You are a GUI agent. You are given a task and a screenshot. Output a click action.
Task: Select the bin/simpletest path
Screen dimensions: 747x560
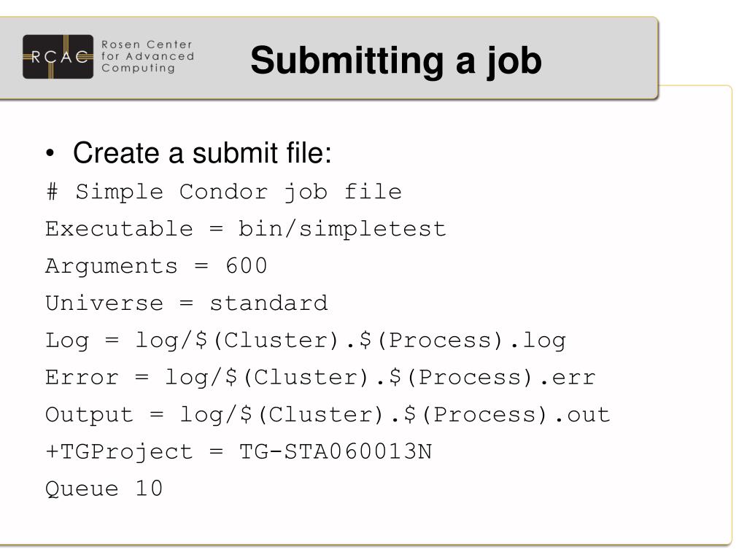342,229
